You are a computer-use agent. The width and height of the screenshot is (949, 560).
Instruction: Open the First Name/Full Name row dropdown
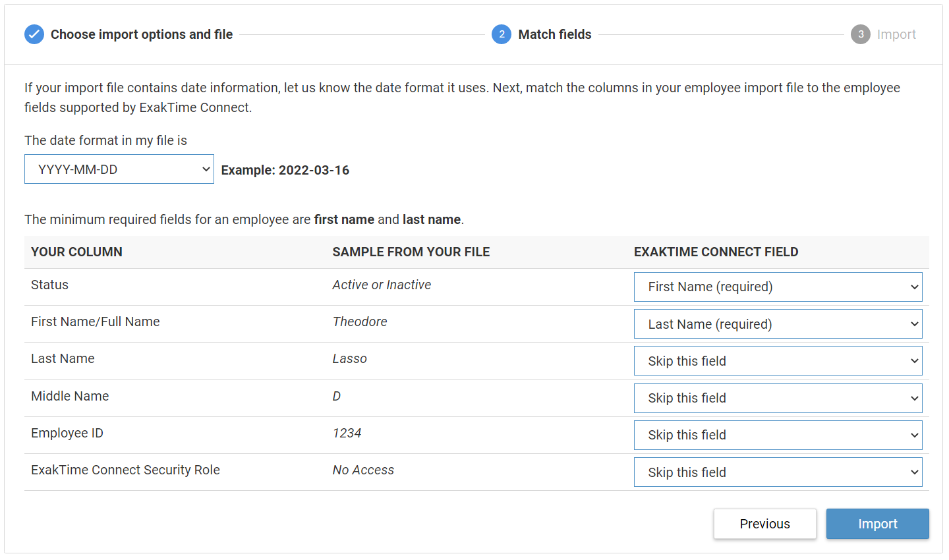(x=778, y=324)
